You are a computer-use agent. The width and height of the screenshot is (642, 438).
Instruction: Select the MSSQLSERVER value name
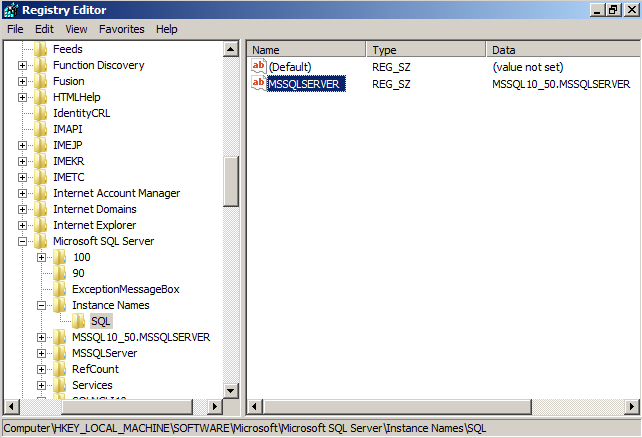(x=304, y=84)
